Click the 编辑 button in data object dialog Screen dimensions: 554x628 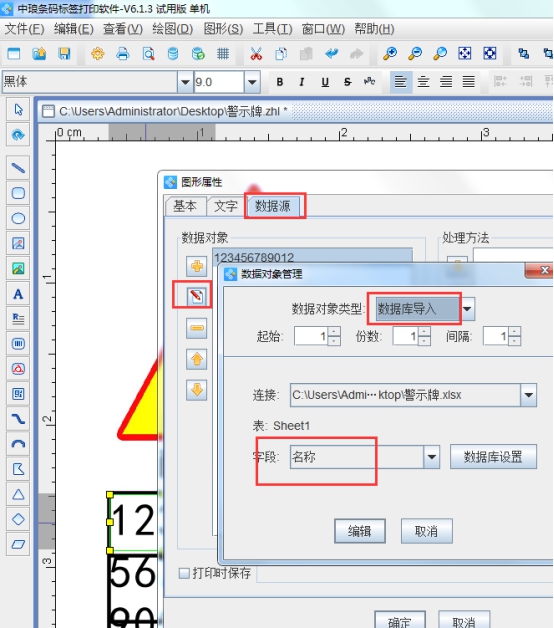360,531
